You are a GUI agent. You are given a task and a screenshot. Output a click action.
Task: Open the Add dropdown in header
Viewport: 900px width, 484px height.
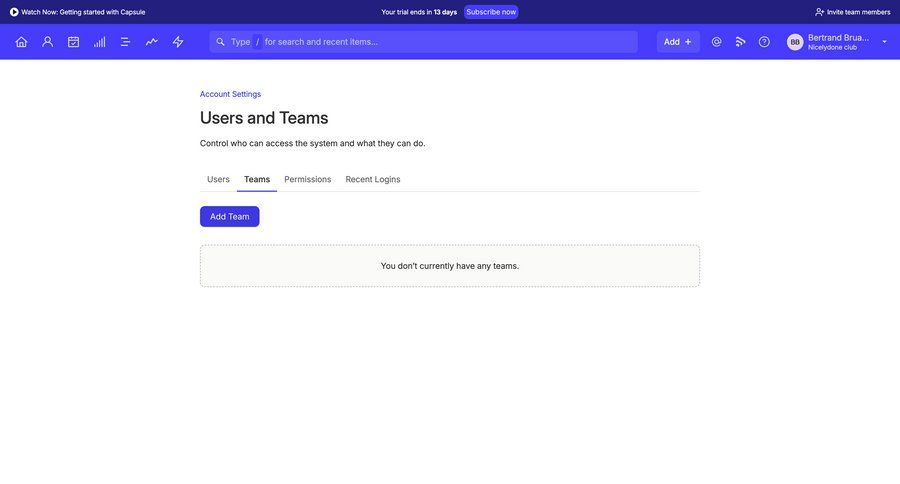[x=677, y=42]
